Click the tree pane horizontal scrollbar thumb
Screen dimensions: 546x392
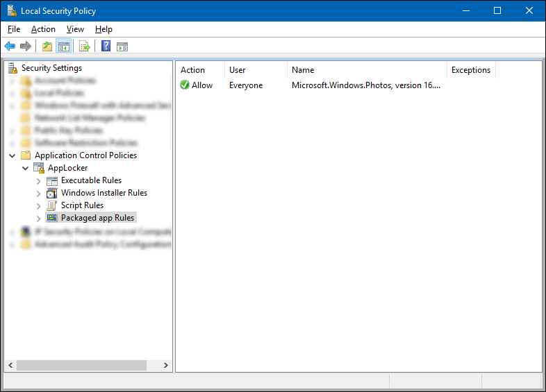point(81,365)
